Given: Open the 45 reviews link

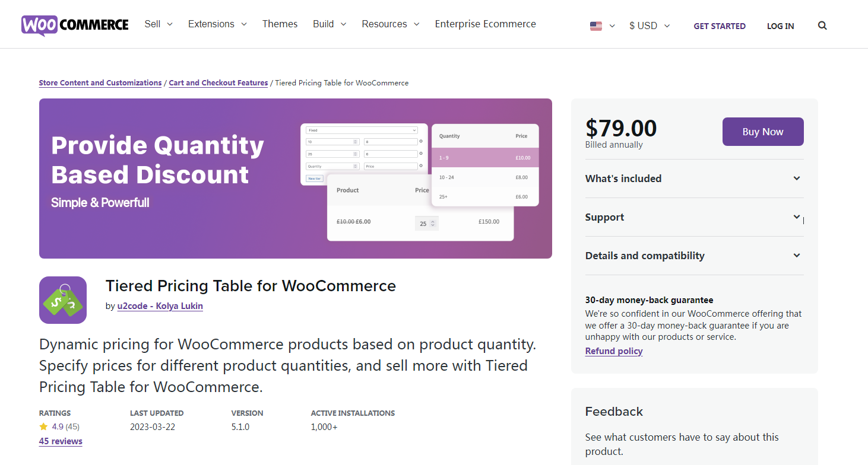Looking at the screenshot, I should 61,441.
